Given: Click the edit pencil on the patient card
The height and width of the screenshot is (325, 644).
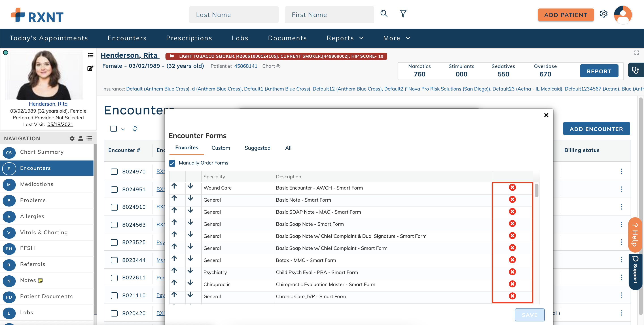Looking at the screenshot, I should click(x=90, y=68).
